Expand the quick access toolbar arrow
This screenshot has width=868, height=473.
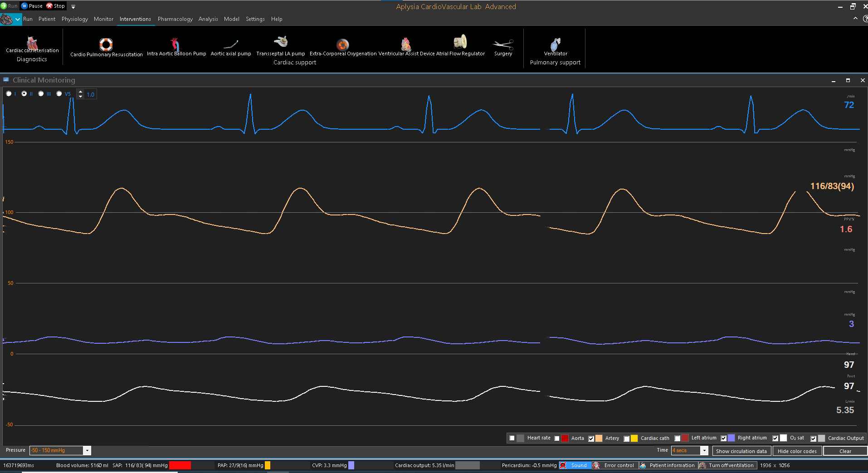[x=73, y=7]
